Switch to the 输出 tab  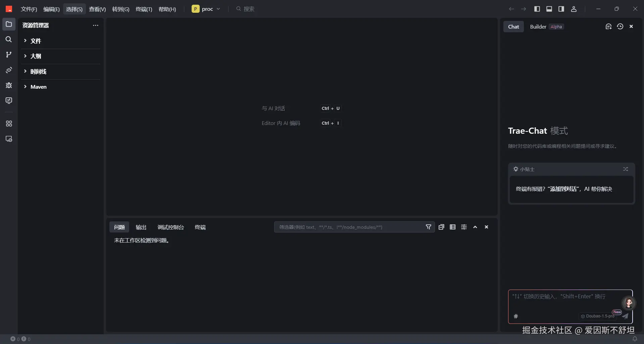click(x=141, y=227)
